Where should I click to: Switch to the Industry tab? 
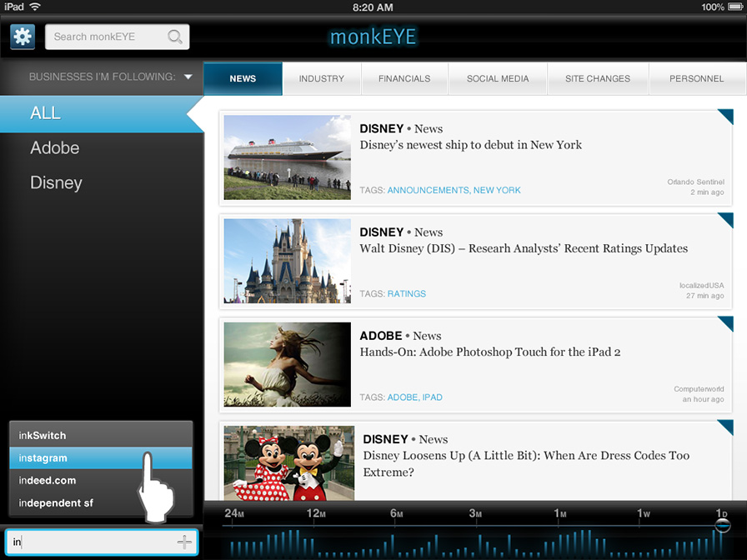point(321,78)
